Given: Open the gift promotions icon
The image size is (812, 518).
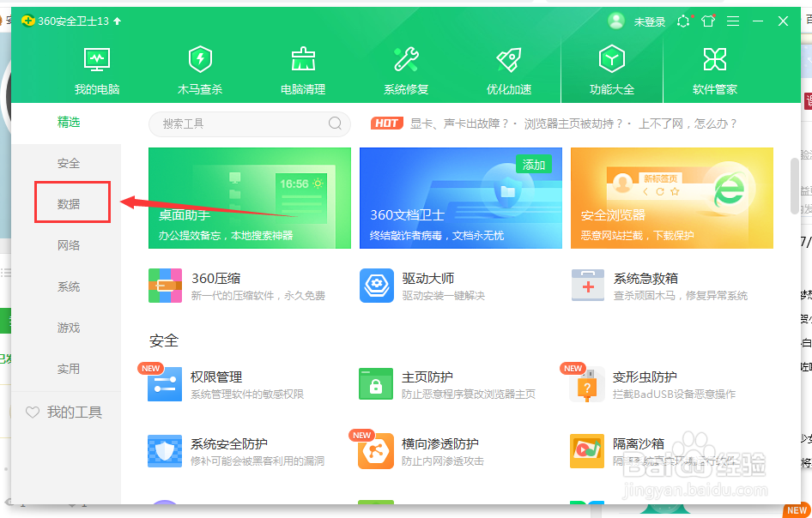Looking at the screenshot, I should tap(707, 21).
